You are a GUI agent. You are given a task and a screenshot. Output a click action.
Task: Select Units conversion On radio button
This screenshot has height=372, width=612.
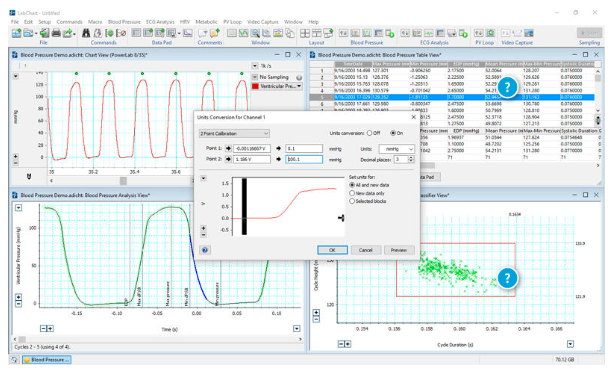pos(393,133)
